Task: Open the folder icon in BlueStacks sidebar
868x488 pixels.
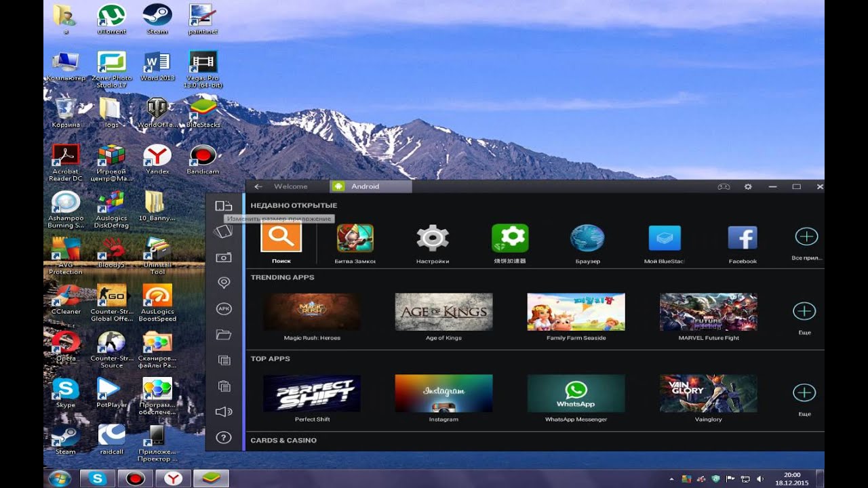Action: pos(224,334)
